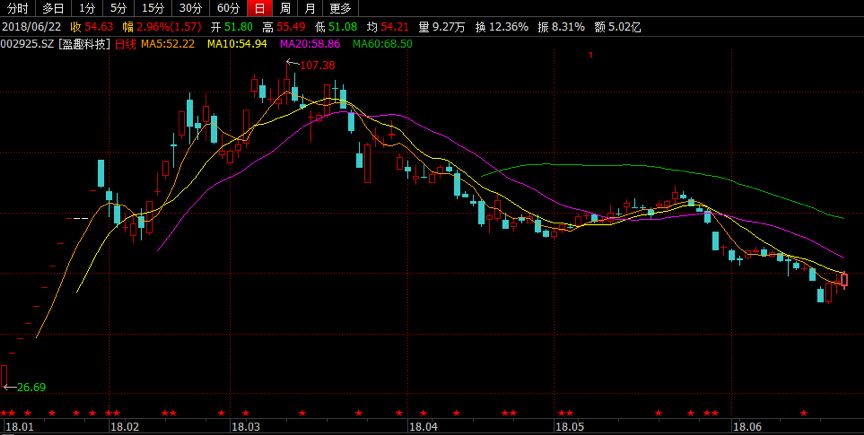Switch to the 分时 intraday view tab
Screen dimensions: 864x435
coord(17,8)
